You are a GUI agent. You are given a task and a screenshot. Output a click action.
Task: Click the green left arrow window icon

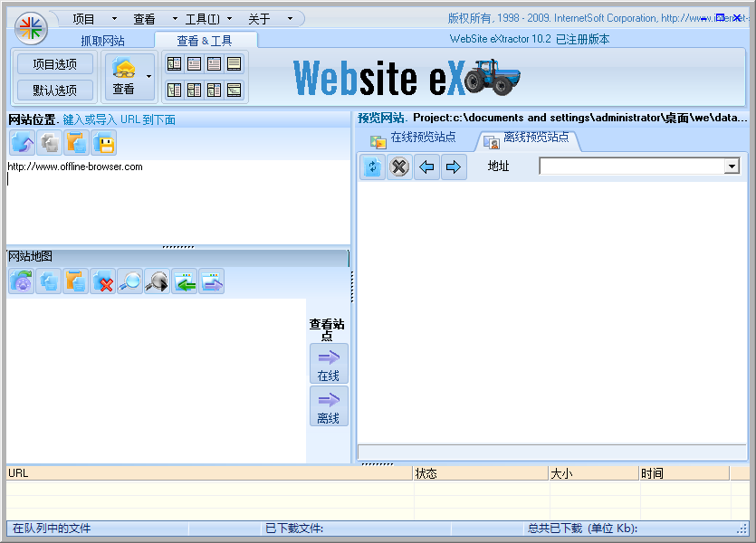pos(184,281)
